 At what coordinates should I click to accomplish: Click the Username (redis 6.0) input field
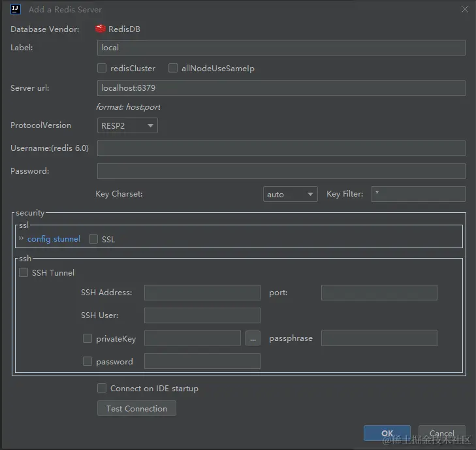[x=281, y=148]
